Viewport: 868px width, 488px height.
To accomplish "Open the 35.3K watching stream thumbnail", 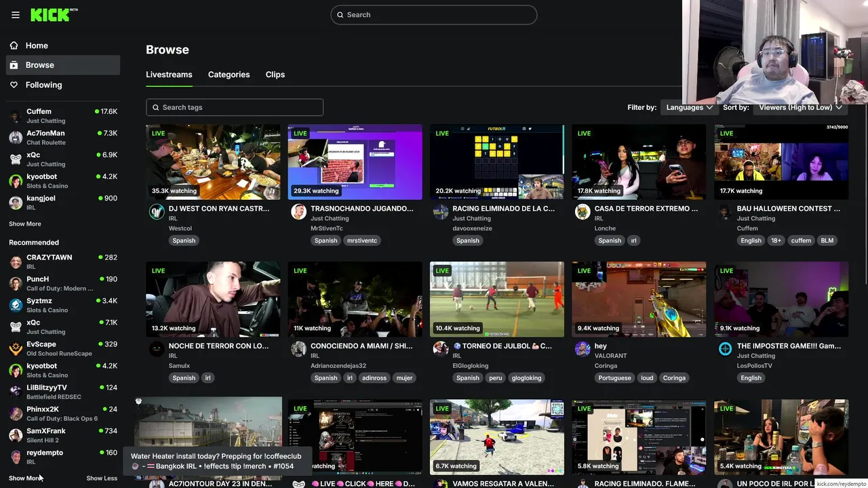I will click(x=213, y=162).
